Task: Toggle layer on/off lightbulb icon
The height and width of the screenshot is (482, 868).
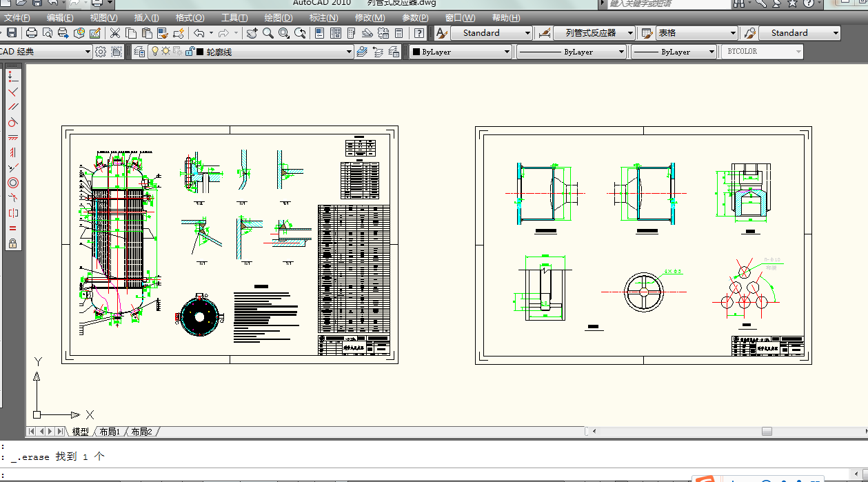Action: click(155, 52)
